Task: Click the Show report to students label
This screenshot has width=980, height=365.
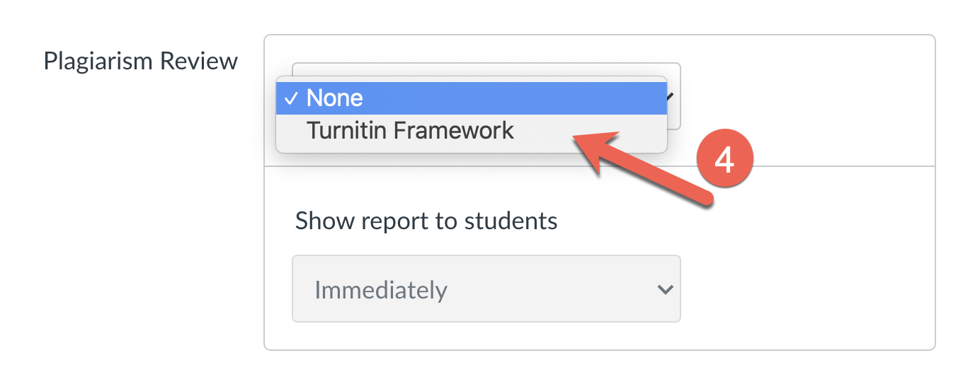Action: 426,221
